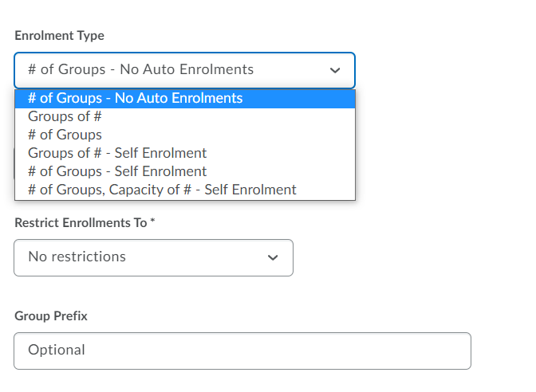Select "# of Groups, Capacity of # - Self Enrolment"
The width and height of the screenshot is (536, 392).
[162, 190]
